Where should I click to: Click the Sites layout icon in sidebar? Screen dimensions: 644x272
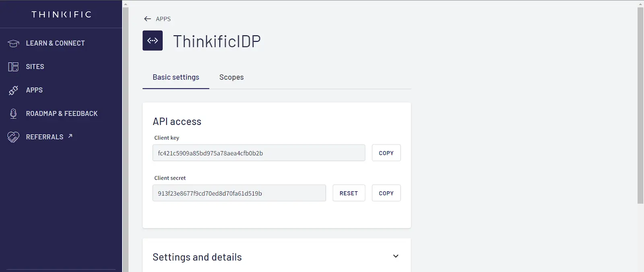(x=13, y=67)
